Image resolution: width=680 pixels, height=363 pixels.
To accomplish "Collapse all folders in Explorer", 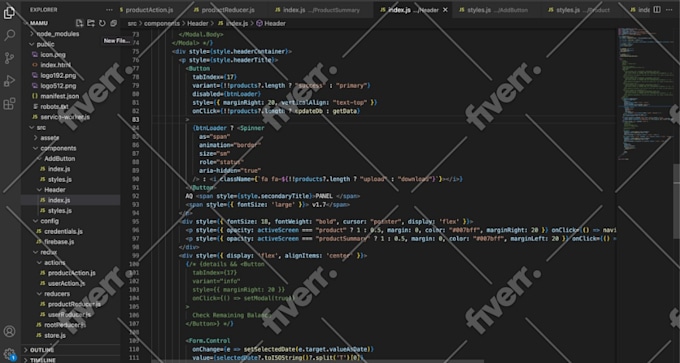I will click(114, 23).
